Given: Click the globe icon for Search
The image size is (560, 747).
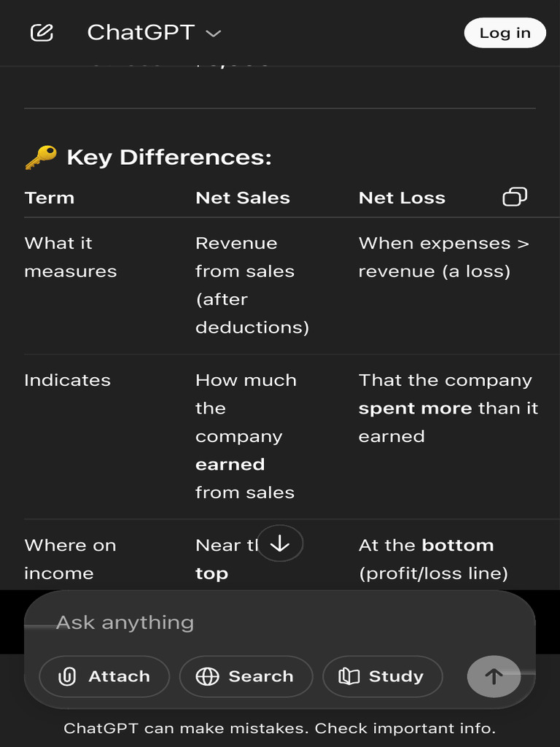Looking at the screenshot, I should (x=208, y=676).
